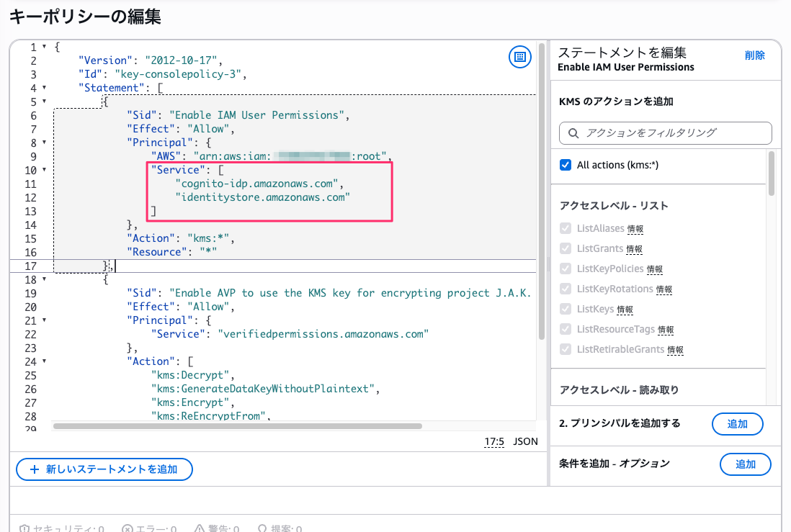Open the セキュリティ findings tab
The height and width of the screenshot is (532, 791).
pos(61,528)
